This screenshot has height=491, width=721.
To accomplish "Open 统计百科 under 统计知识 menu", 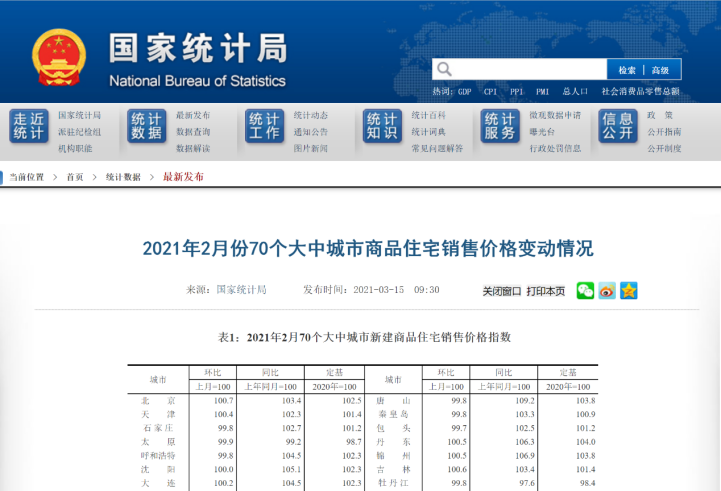I will pyautogui.click(x=429, y=115).
